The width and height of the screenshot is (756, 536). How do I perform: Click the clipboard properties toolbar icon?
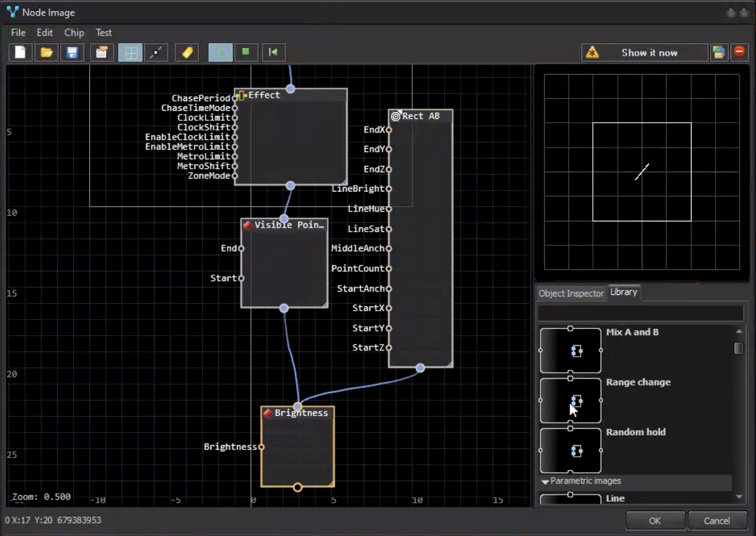pyautogui.click(x=101, y=52)
